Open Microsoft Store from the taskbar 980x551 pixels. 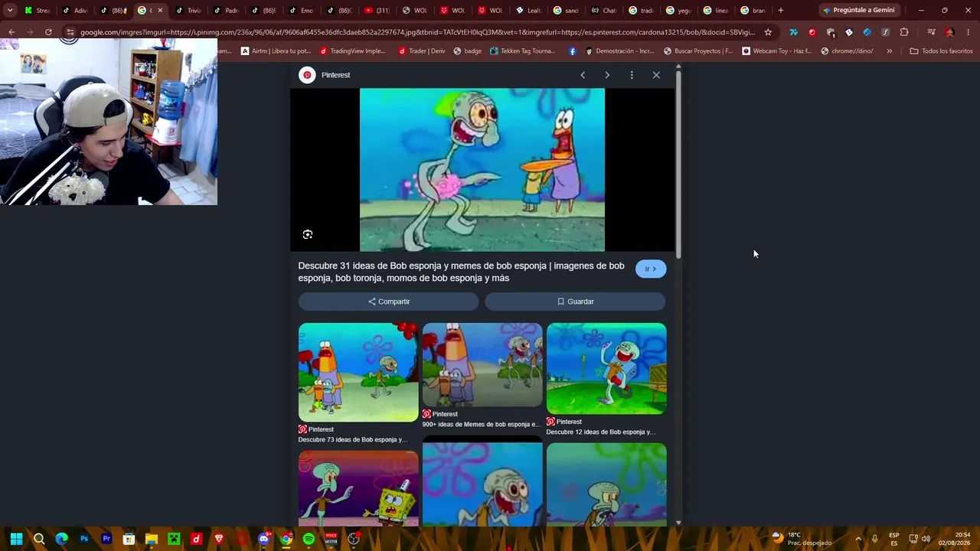[x=129, y=539]
